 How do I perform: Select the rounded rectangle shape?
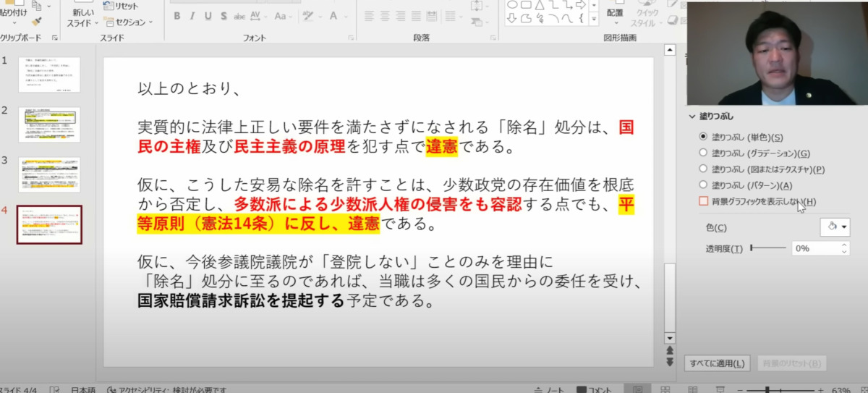coord(526,4)
